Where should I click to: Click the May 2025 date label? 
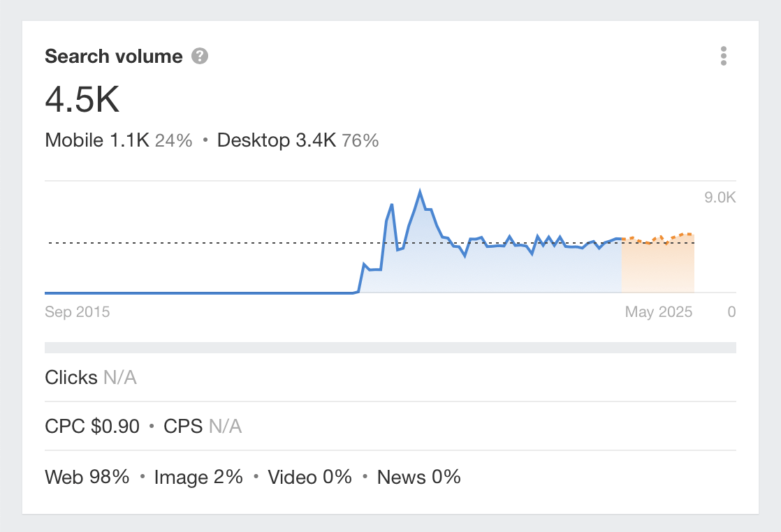(x=657, y=311)
